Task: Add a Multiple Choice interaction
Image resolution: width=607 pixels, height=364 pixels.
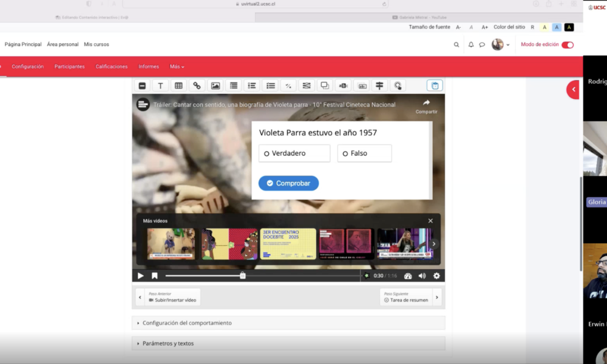Action: [x=270, y=86]
